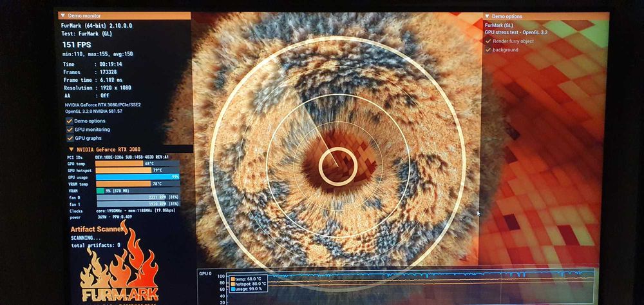Click the 'OpenGL 3.2.0 NVIDIA 581.57' text

coord(93,112)
